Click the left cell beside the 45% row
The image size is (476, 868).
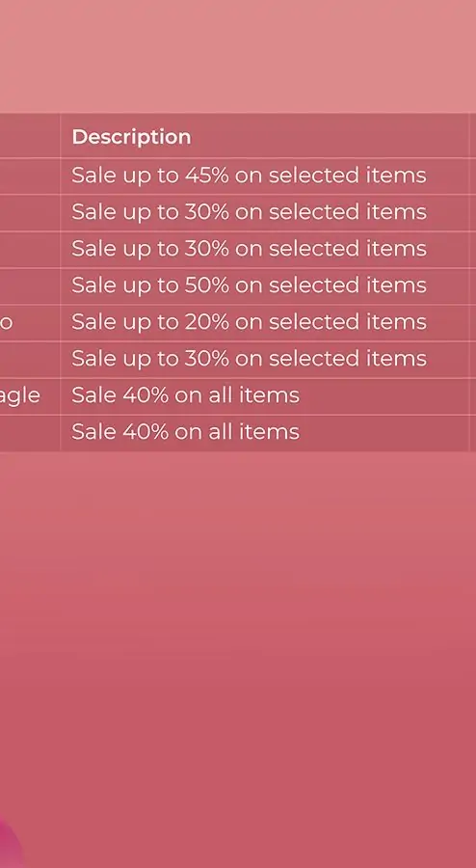(x=30, y=176)
